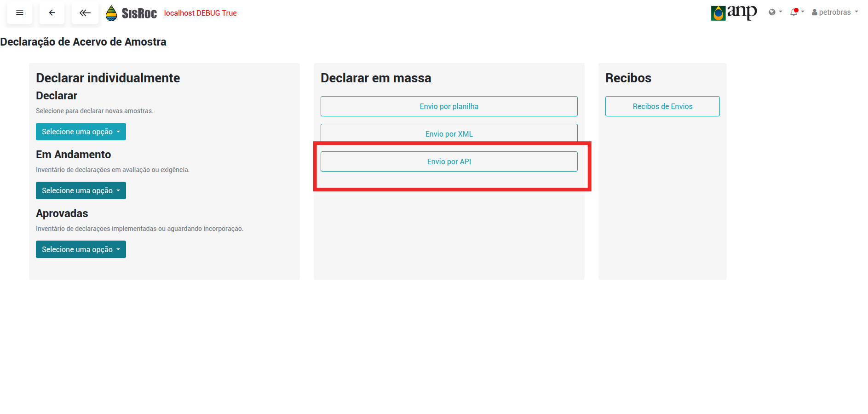Select 'Envio por API' button
The image size is (868, 414).
pos(448,161)
